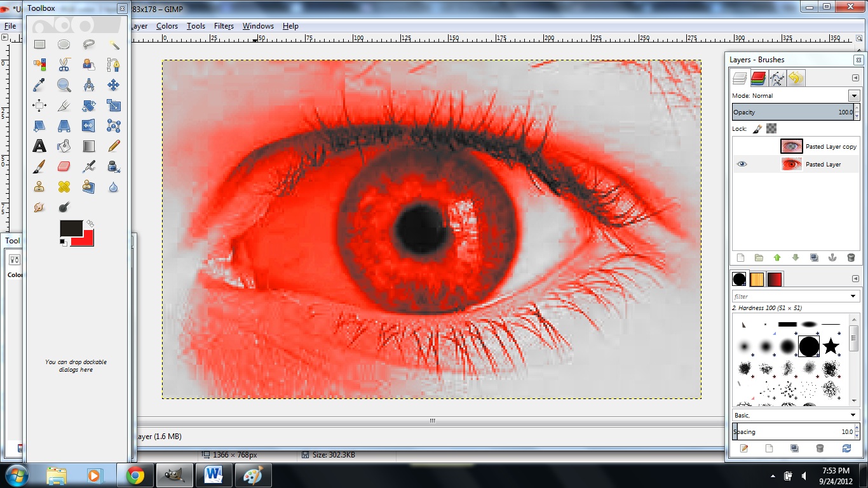Duplicate the current layer button

coord(814,258)
